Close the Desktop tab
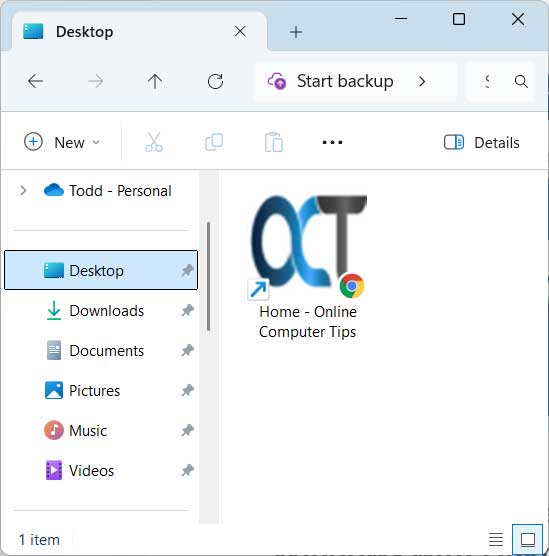This screenshot has height=556, width=549. [x=240, y=32]
